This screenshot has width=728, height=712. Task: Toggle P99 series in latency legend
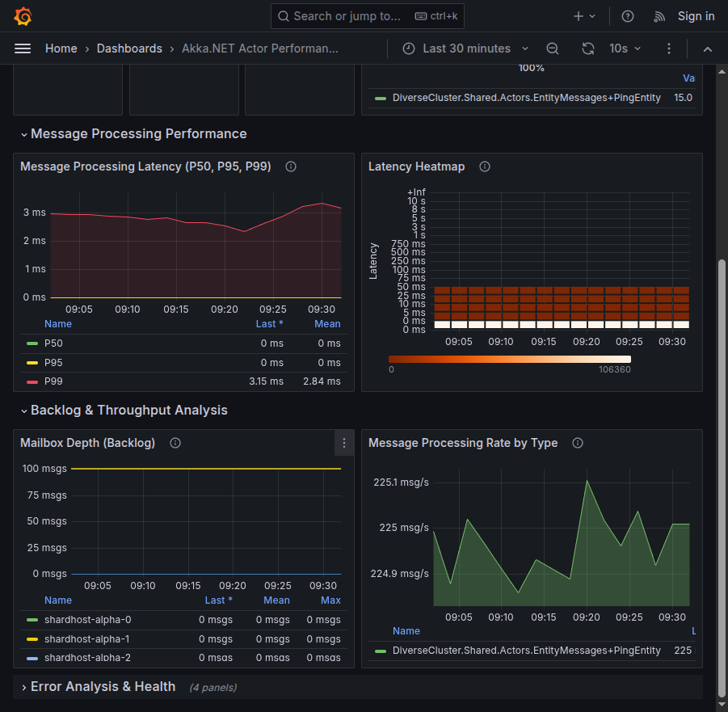pos(53,381)
